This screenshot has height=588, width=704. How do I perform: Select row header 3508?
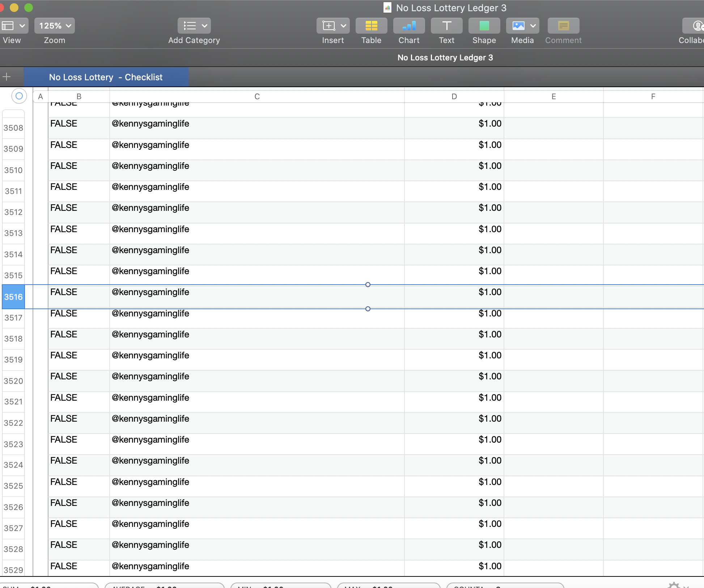(x=13, y=128)
